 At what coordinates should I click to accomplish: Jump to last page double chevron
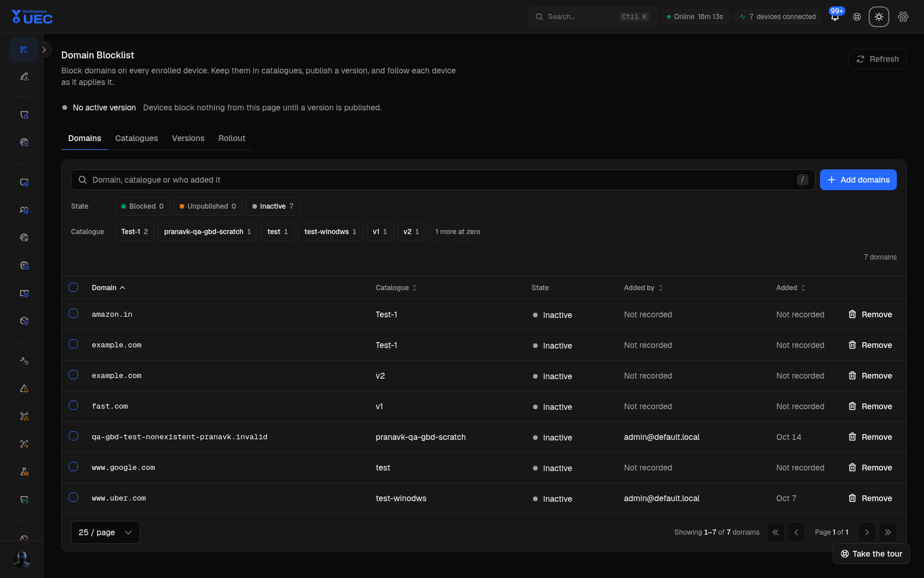point(888,532)
